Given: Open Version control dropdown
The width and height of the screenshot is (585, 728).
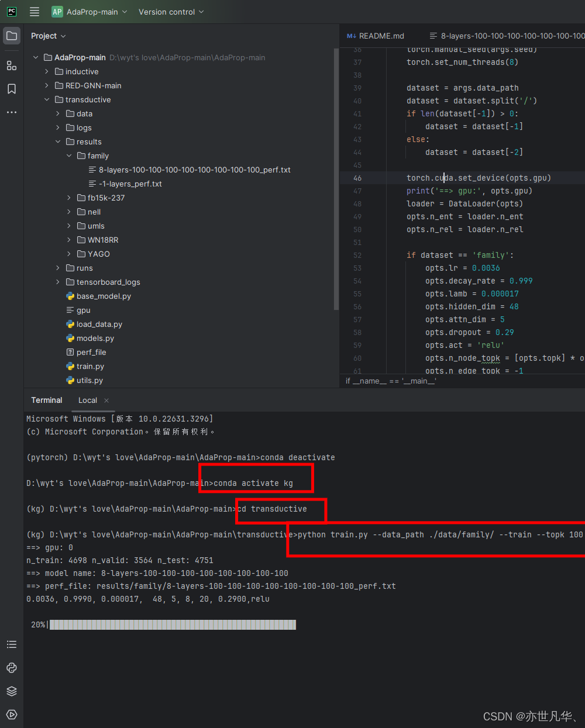Looking at the screenshot, I should coord(171,12).
